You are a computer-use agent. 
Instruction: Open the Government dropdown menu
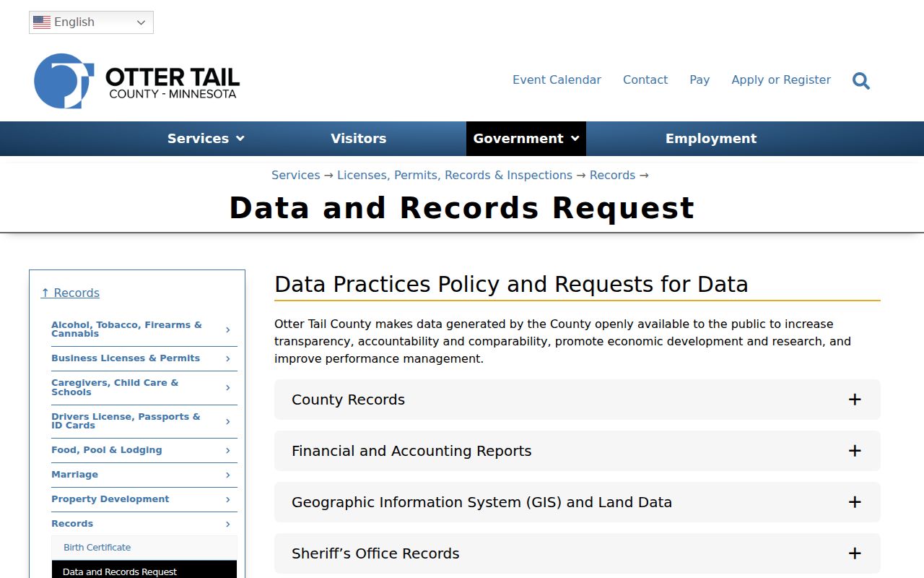[x=526, y=139]
